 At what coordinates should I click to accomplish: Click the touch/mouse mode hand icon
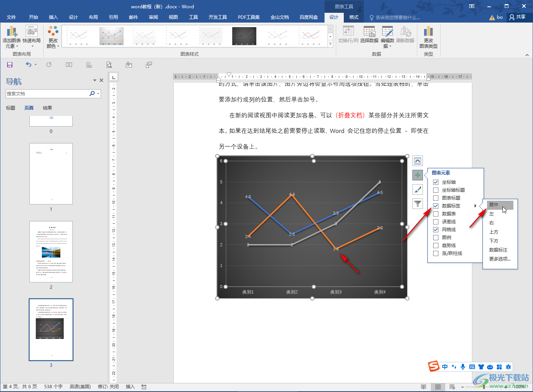(129, 65)
